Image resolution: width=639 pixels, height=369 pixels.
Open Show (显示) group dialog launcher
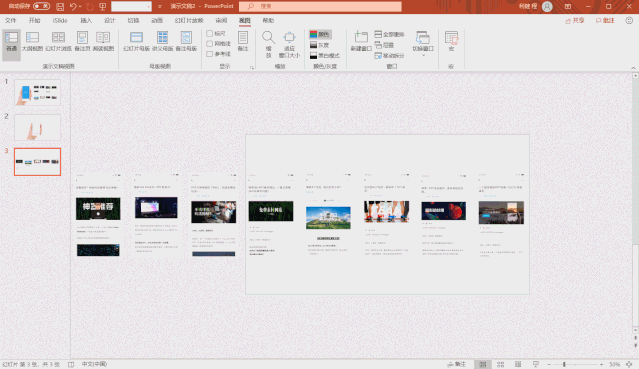(x=251, y=67)
